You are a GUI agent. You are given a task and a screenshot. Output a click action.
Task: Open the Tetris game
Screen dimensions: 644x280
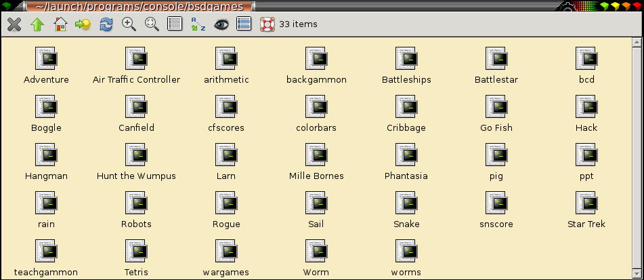click(x=136, y=258)
